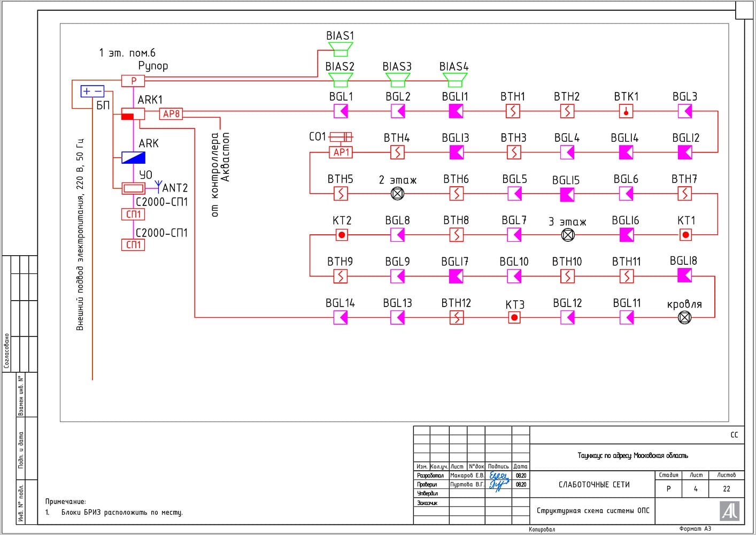
Task: Select the 'СЛАБОТОЧНЫЕ СЕТИ' title block text
Action: coord(594,485)
